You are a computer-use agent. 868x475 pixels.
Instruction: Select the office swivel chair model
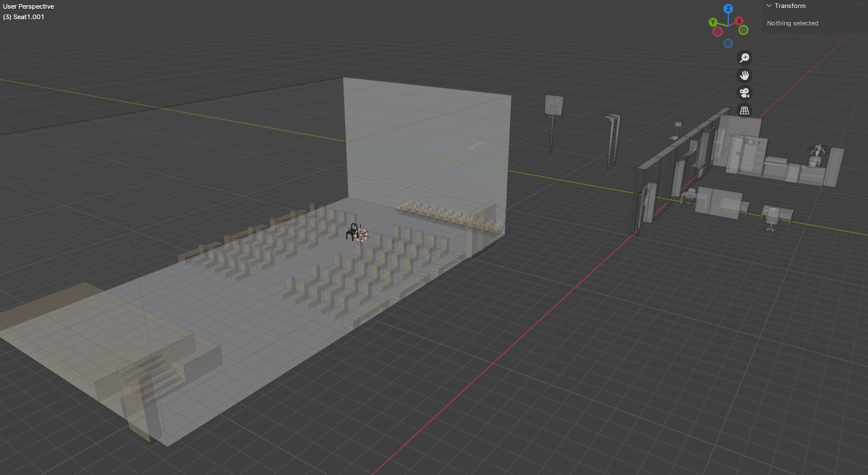coord(772,219)
